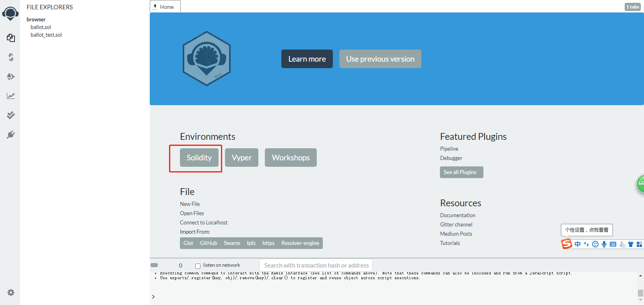Import using Resolver-engine
The width and height of the screenshot is (644, 305).
[x=300, y=243]
